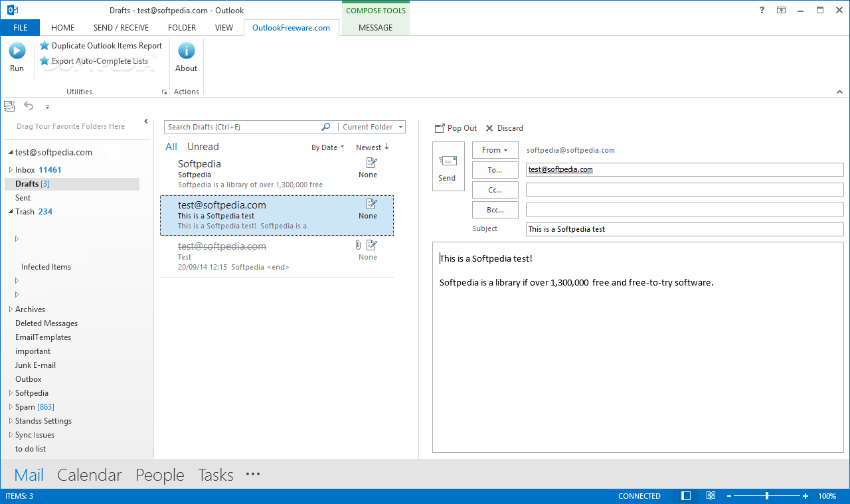Switch to FOLDER tab
This screenshot has height=504, width=850.
click(x=182, y=28)
